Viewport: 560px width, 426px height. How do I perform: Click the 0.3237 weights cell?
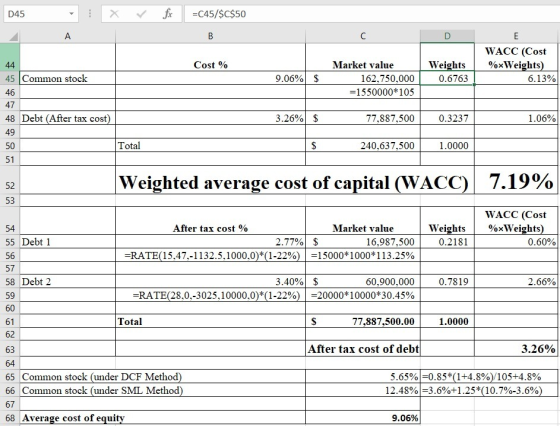point(448,118)
